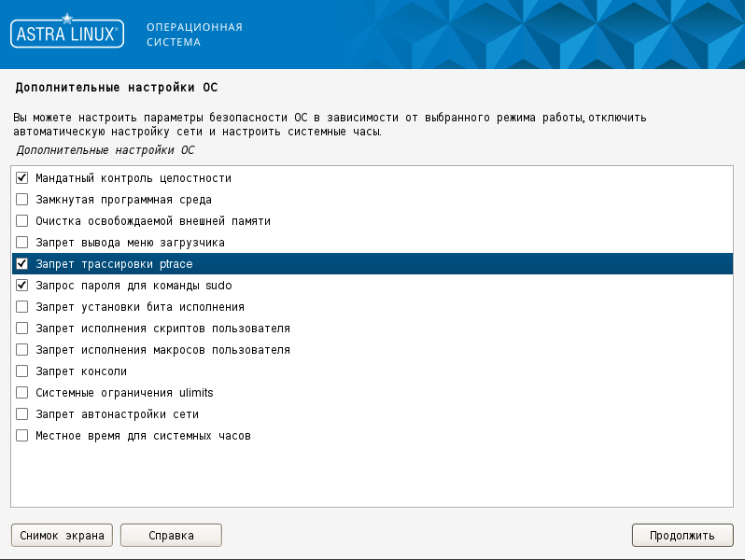This screenshot has width=745, height=560.
Task: Enable Замкнутая программная среда checkbox
Action: (21, 200)
